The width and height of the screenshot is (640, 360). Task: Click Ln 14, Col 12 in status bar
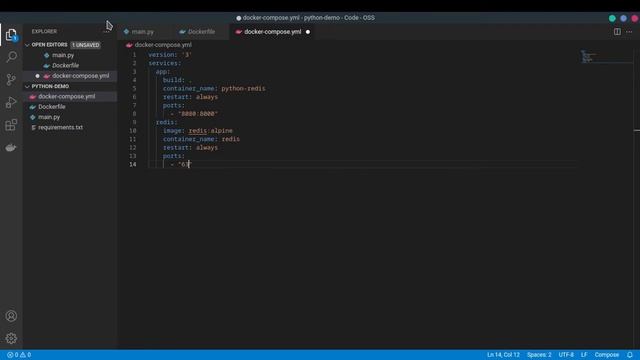coord(503,355)
